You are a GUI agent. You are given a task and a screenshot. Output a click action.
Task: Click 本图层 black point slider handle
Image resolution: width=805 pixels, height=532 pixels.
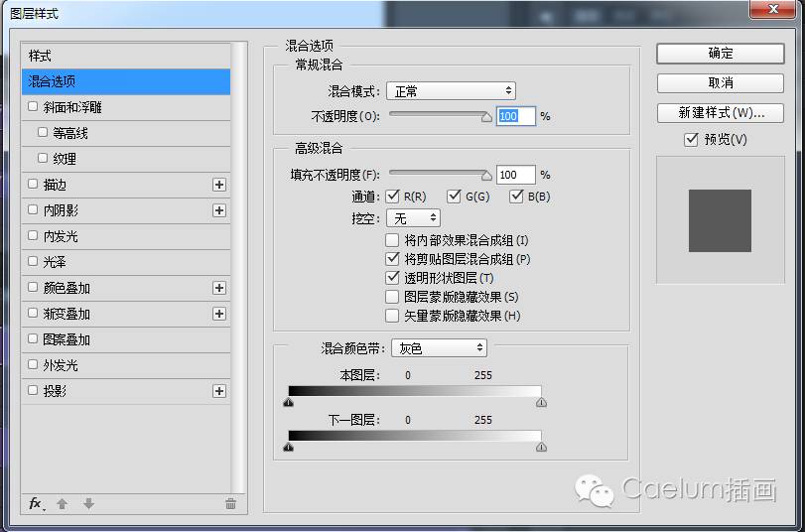point(289,402)
